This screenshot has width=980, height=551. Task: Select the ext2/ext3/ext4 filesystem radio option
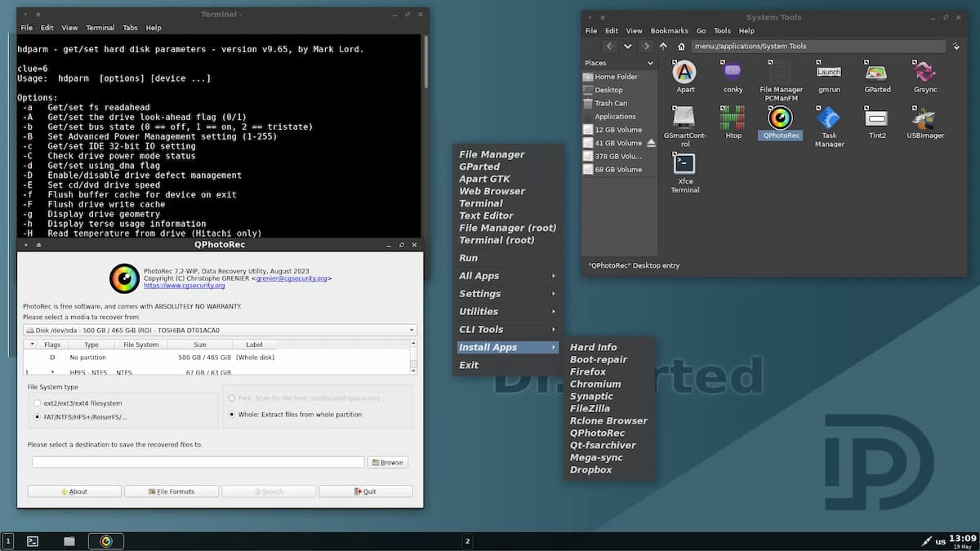[x=38, y=403]
